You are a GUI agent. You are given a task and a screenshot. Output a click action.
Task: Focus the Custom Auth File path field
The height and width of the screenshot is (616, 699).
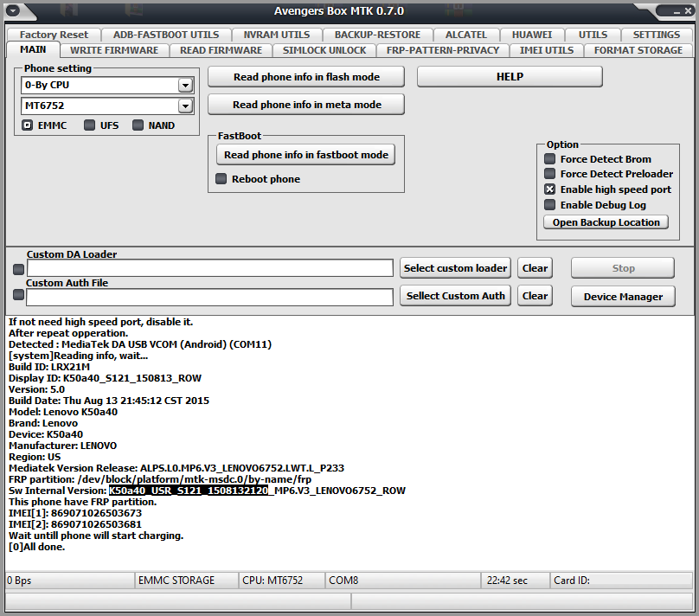coord(209,298)
